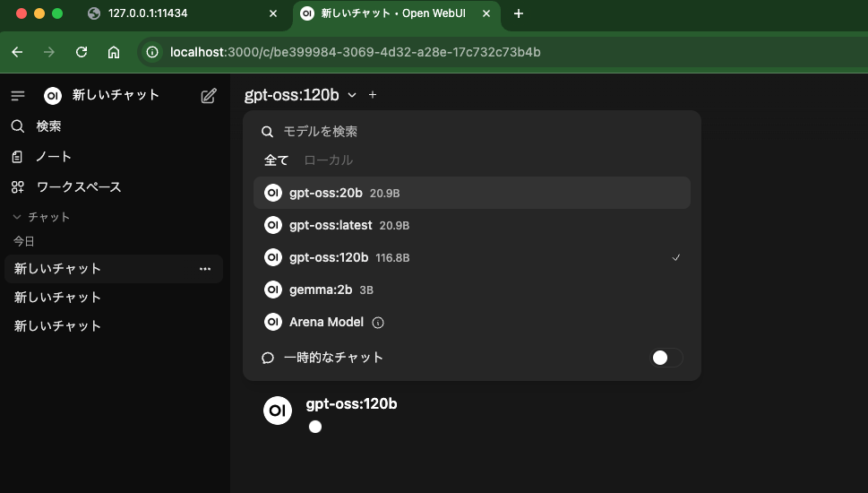
Task: Click the OI icon beside gemma:2b
Action: click(x=273, y=290)
